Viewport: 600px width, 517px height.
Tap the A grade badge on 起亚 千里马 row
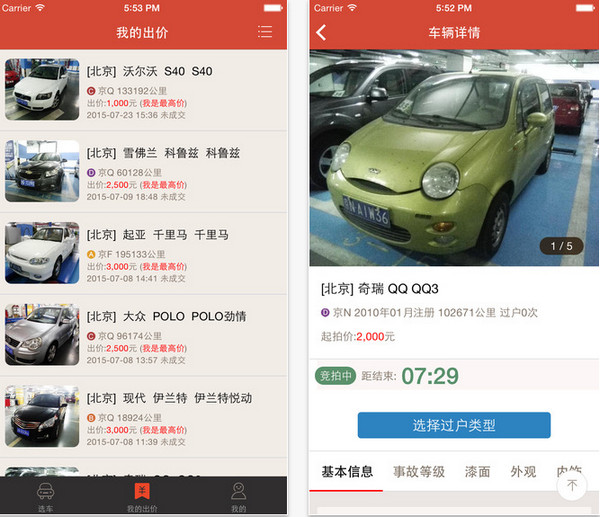point(91,254)
